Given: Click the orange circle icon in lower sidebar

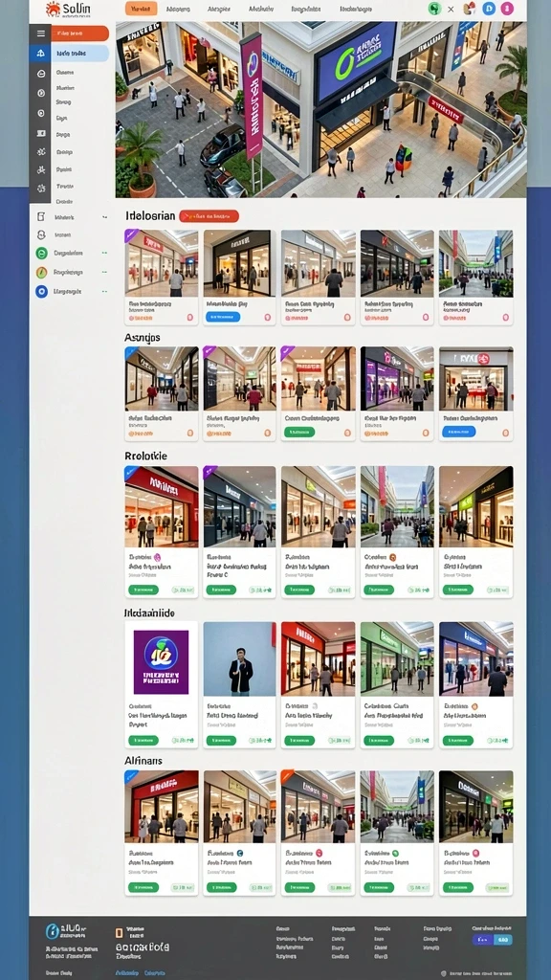Looking at the screenshot, I should 41,273.
